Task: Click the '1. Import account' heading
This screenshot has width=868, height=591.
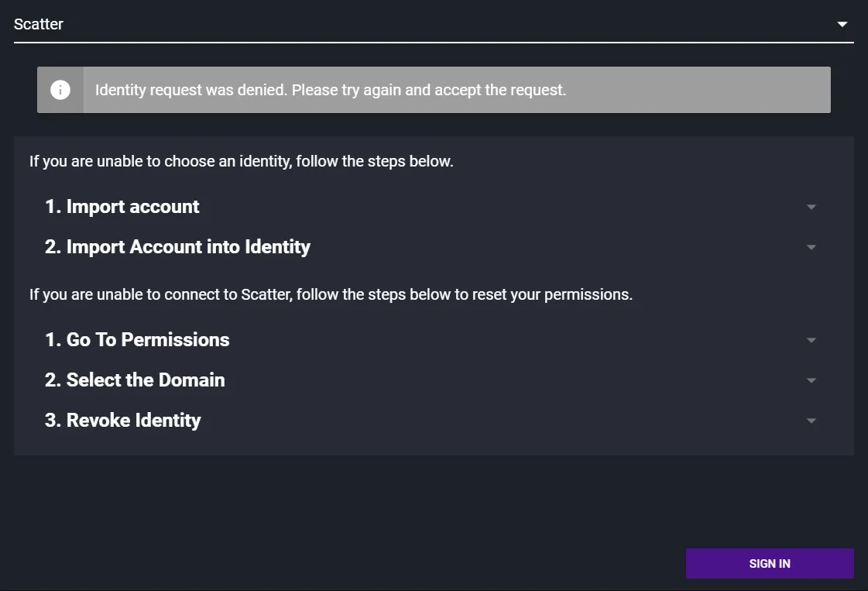Action: 122,207
